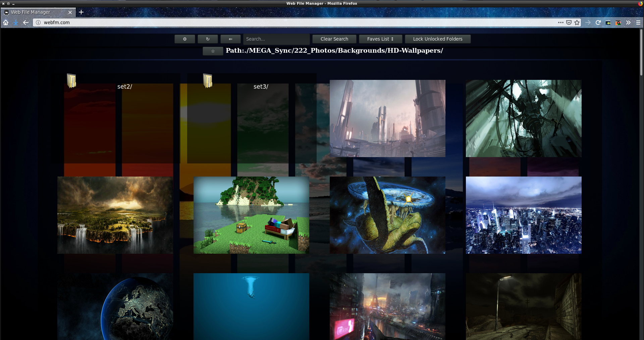Screen dimensions: 644x340
Task: Open Firefox downloads arrow
Action: (16, 22)
